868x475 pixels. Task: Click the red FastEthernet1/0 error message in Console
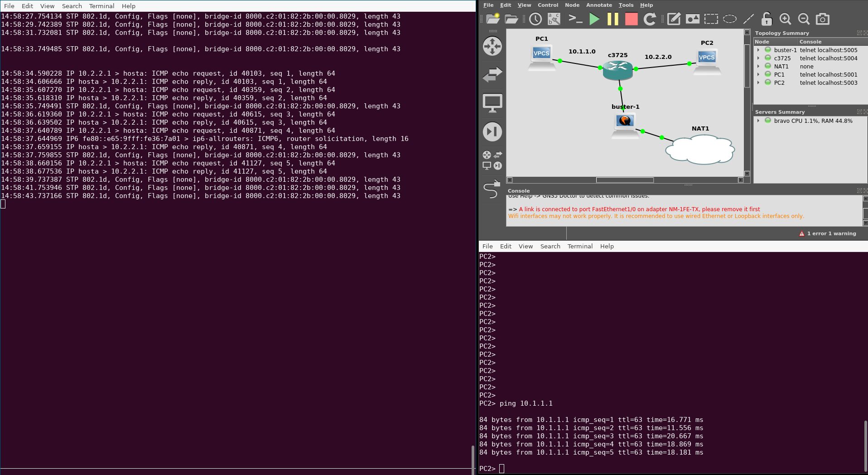click(639, 209)
